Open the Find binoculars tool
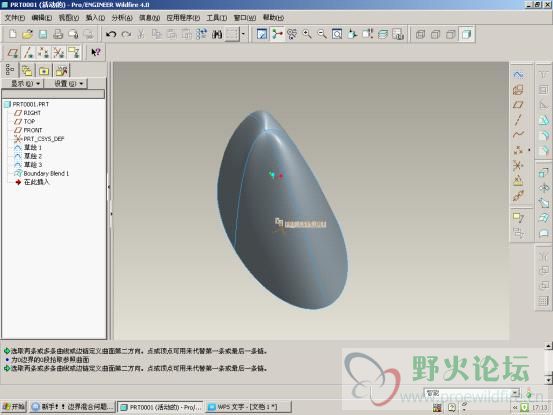Screen dimensions: 553x415 click(x=217, y=34)
